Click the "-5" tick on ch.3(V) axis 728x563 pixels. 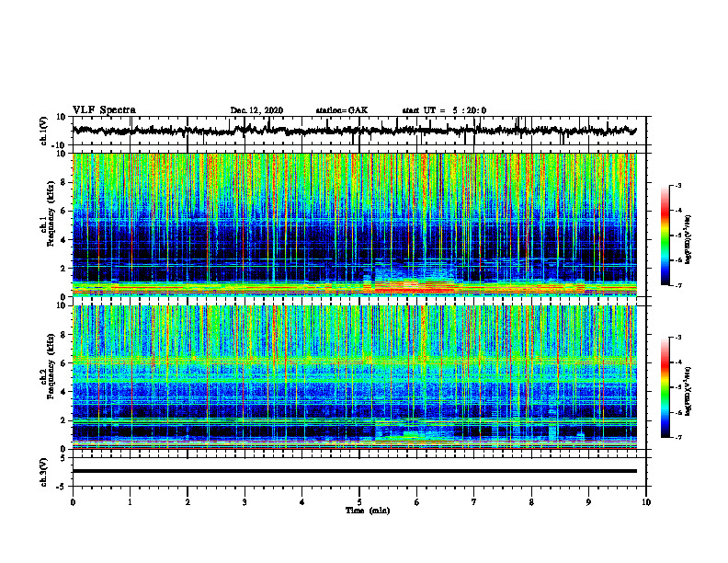pos(62,487)
